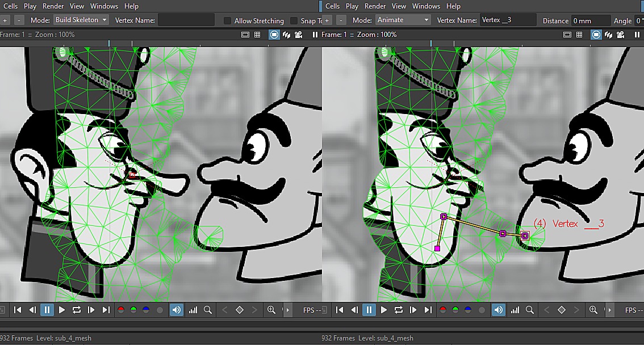Open the locator magnifier in left viewer
This screenshot has height=345, width=644.
pyautogui.click(x=208, y=310)
